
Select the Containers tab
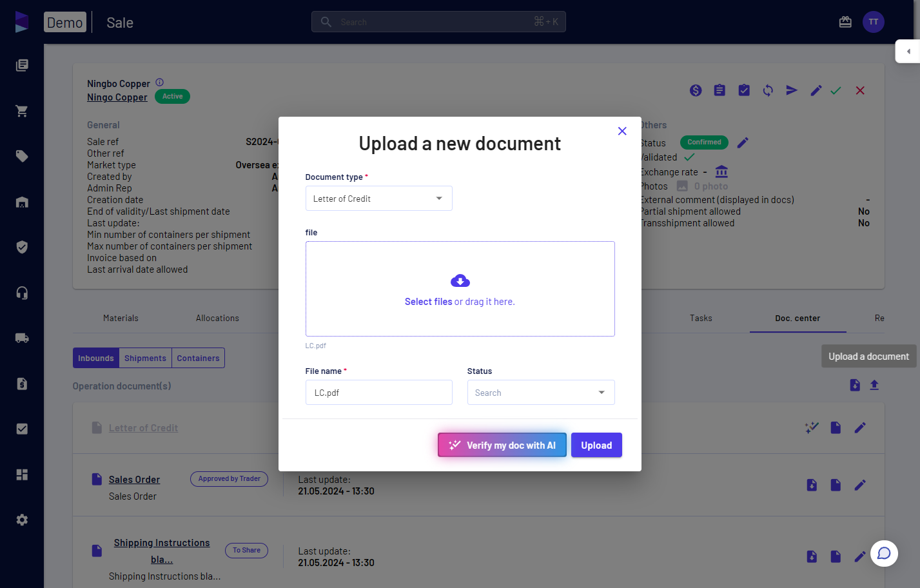pyautogui.click(x=198, y=358)
